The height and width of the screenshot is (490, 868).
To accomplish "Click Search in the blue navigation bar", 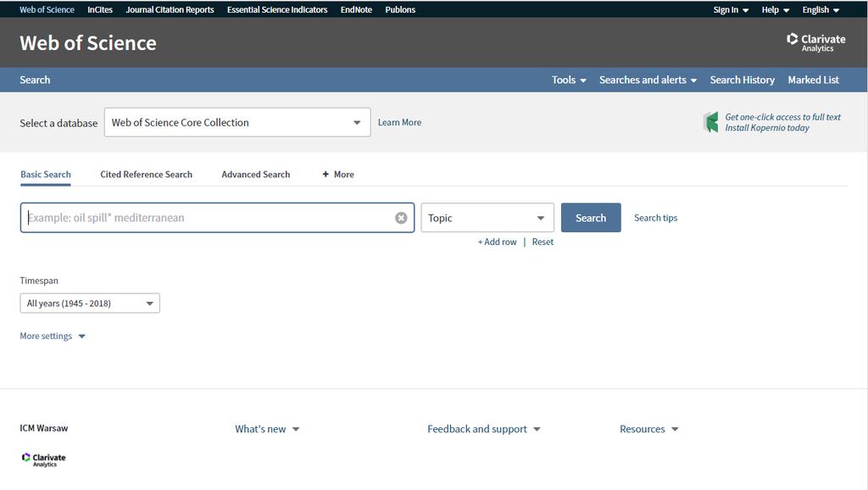I will [35, 80].
